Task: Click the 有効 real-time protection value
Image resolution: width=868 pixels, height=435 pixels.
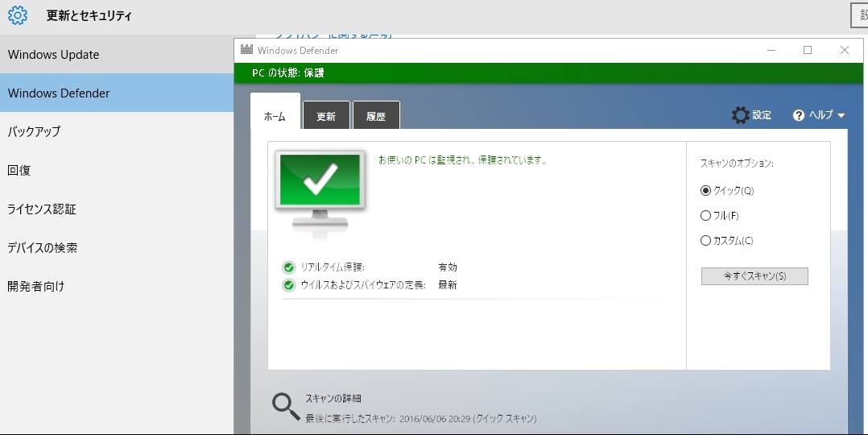Action: (x=448, y=267)
